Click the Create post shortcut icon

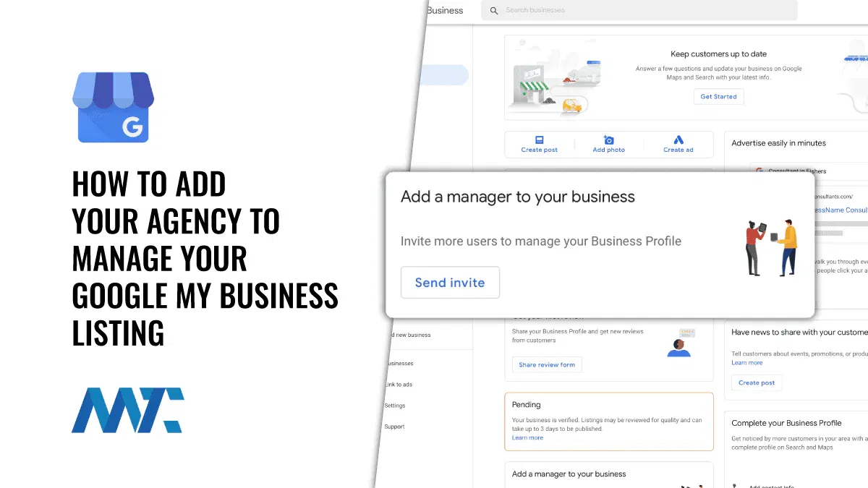(x=539, y=140)
